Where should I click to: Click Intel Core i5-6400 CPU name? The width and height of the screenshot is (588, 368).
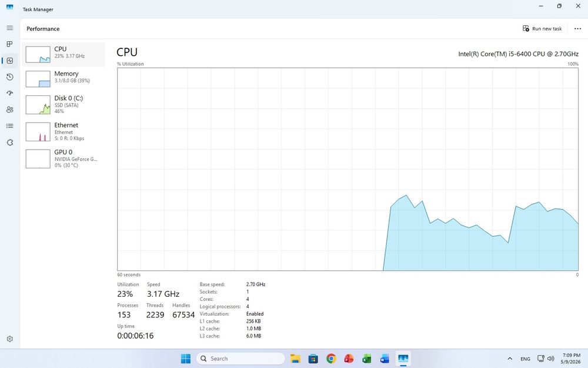pos(518,54)
